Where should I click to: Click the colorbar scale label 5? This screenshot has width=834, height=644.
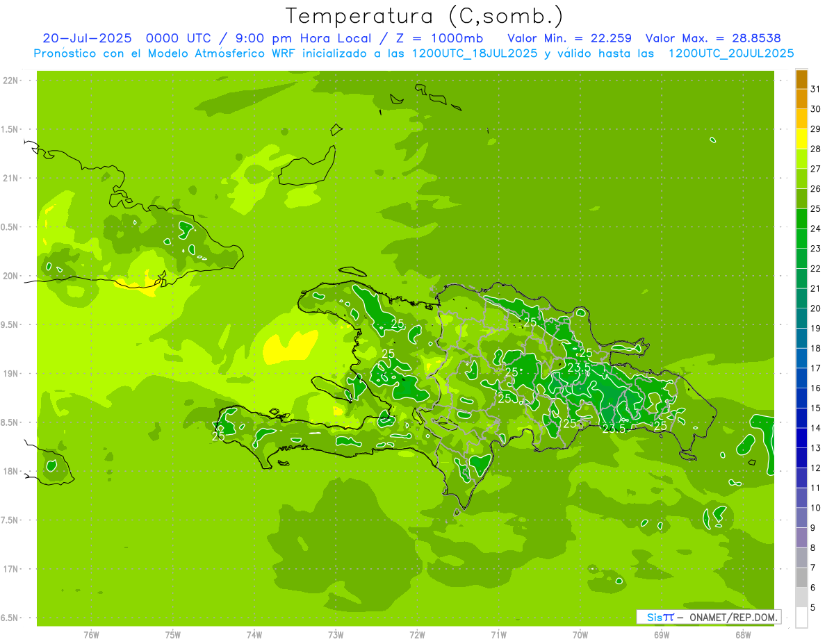pyautogui.click(x=813, y=607)
